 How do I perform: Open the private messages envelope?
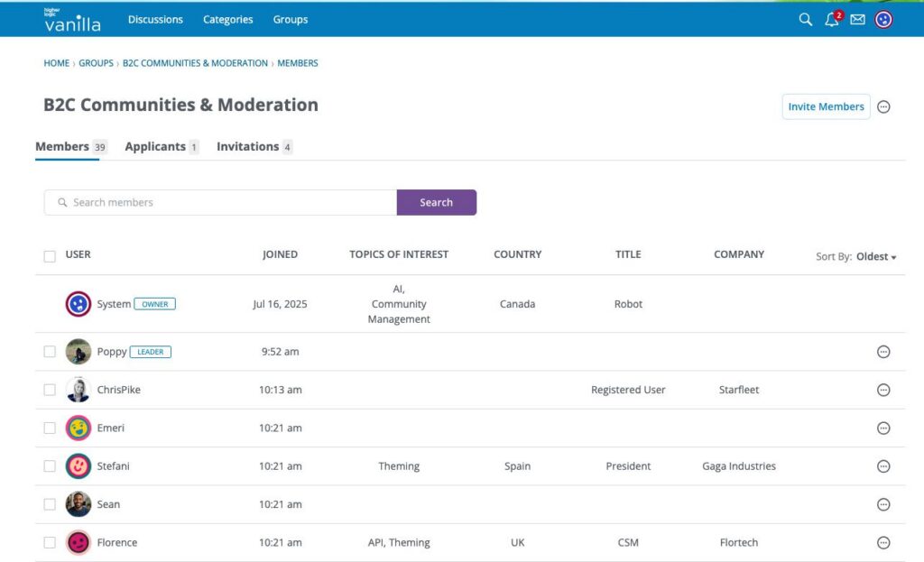[857, 19]
